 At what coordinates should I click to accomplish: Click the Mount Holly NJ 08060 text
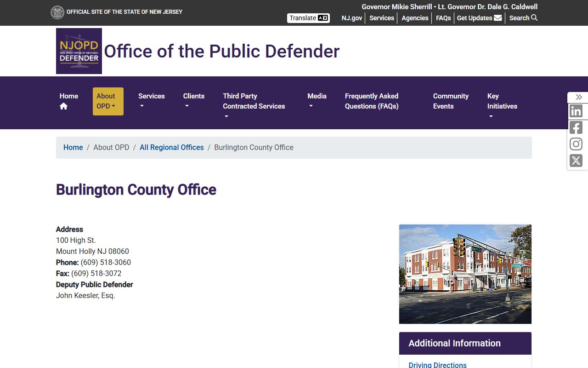(92, 252)
